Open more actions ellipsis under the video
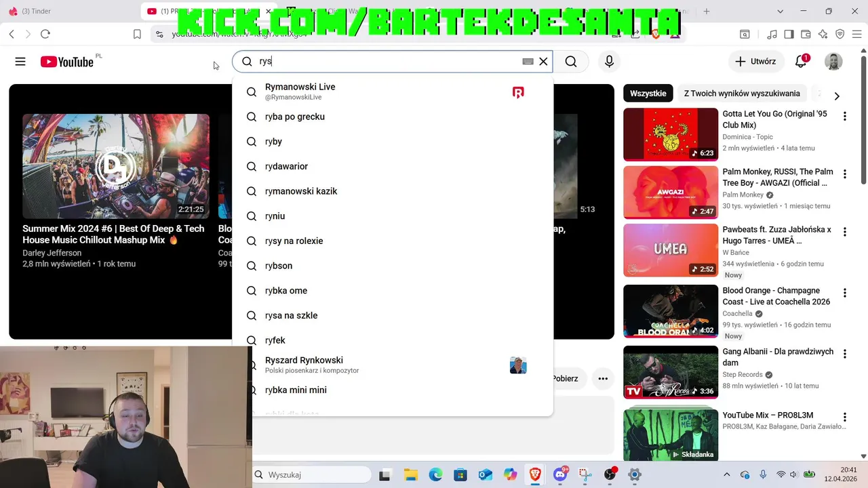The width and height of the screenshot is (868, 488). (x=602, y=379)
